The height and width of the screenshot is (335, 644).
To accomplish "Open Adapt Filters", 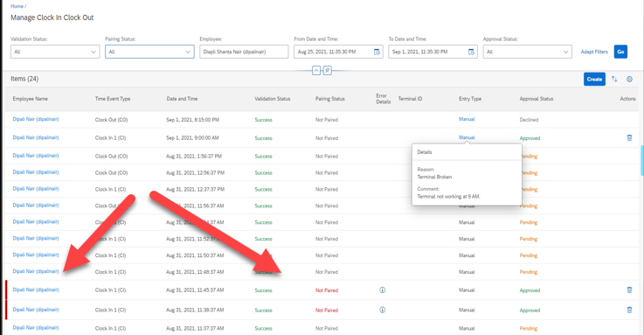I will 594,52.
